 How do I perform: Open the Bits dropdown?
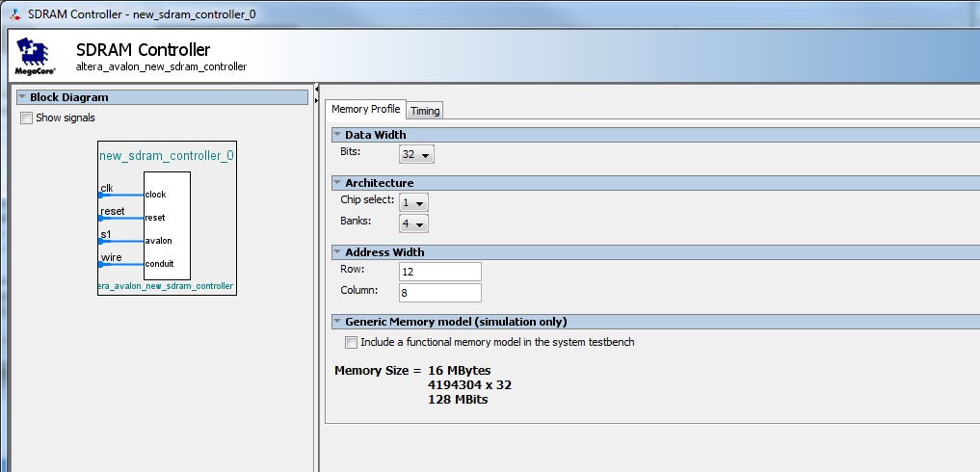pos(416,154)
